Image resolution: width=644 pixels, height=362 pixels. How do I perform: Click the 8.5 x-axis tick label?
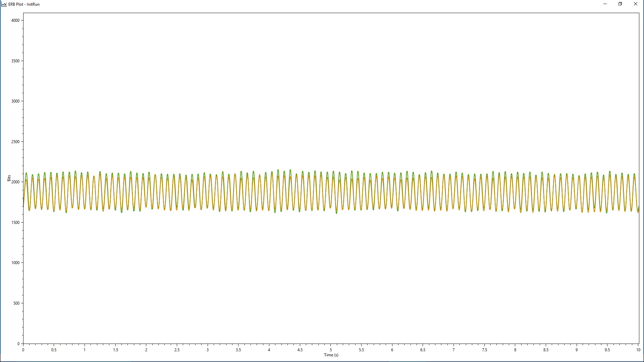pyautogui.click(x=546, y=350)
